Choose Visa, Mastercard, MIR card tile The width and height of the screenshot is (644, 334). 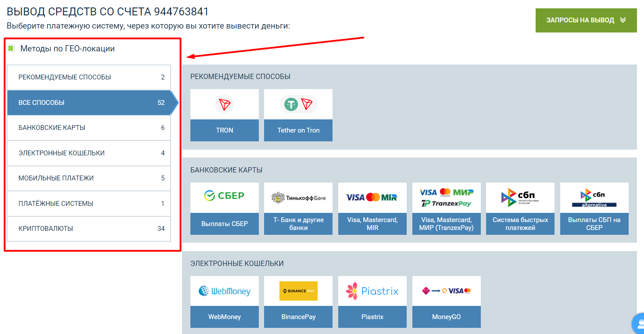[372, 198]
